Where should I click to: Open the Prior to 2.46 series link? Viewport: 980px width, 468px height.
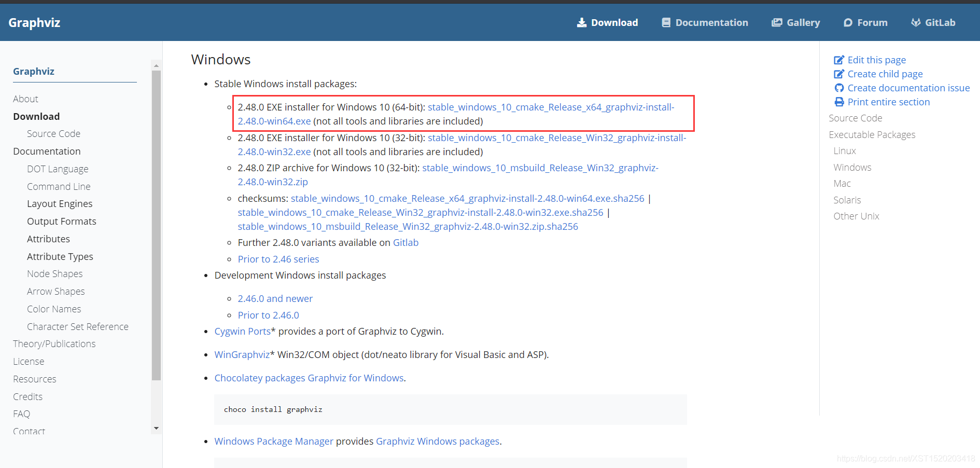[x=278, y=259]
